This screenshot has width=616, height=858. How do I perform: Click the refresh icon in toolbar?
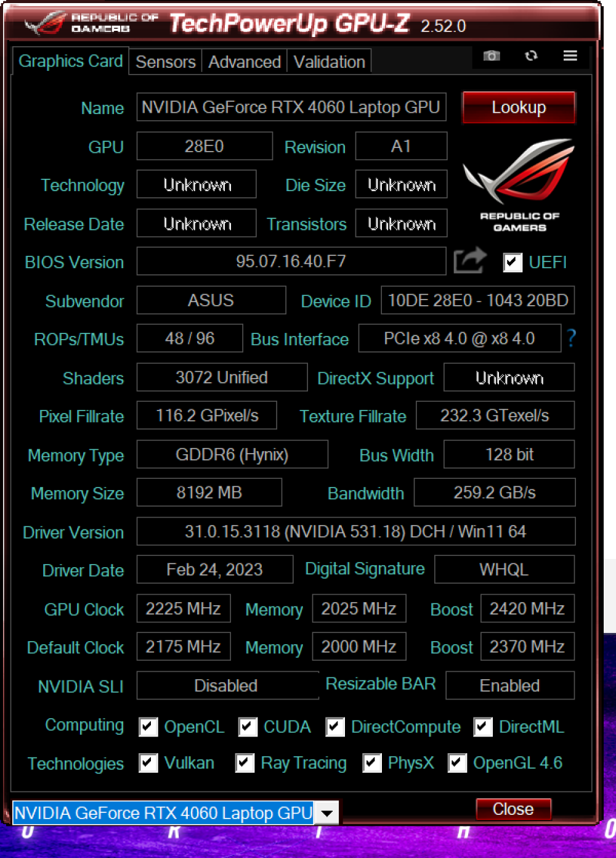point(531,56)
